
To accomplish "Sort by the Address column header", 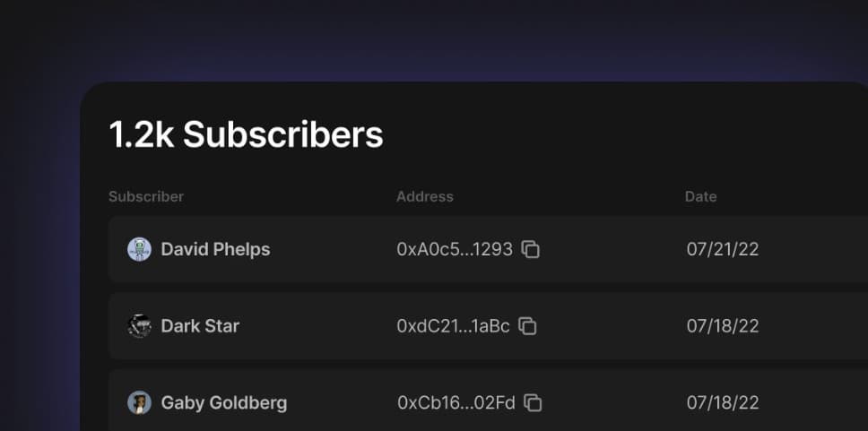I will click(425, 196).
